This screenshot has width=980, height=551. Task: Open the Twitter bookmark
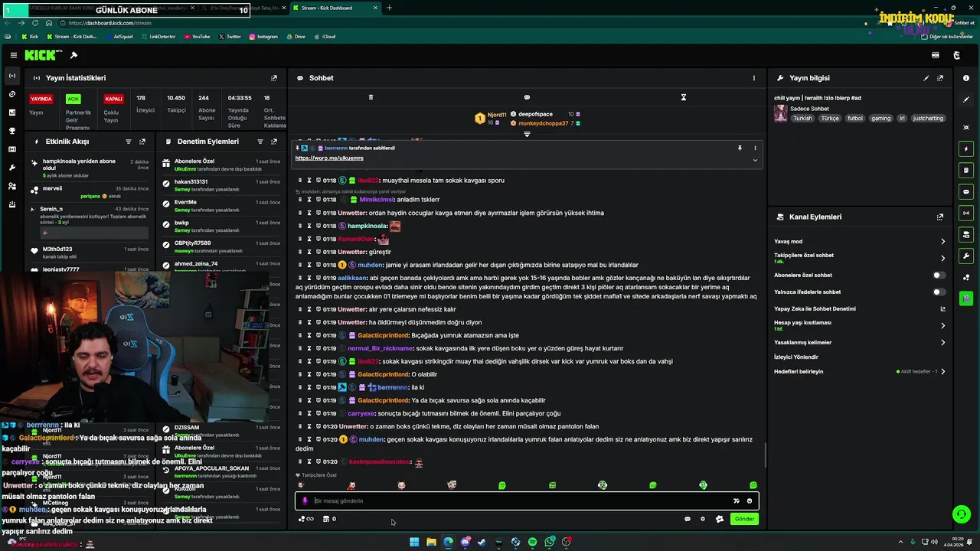(230, 37)
